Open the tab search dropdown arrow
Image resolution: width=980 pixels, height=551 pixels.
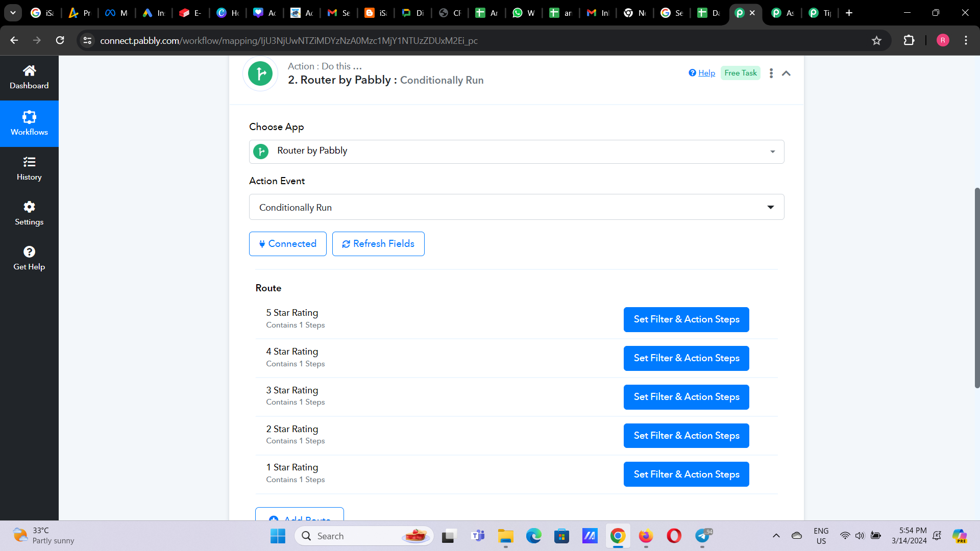coord(13,13)
